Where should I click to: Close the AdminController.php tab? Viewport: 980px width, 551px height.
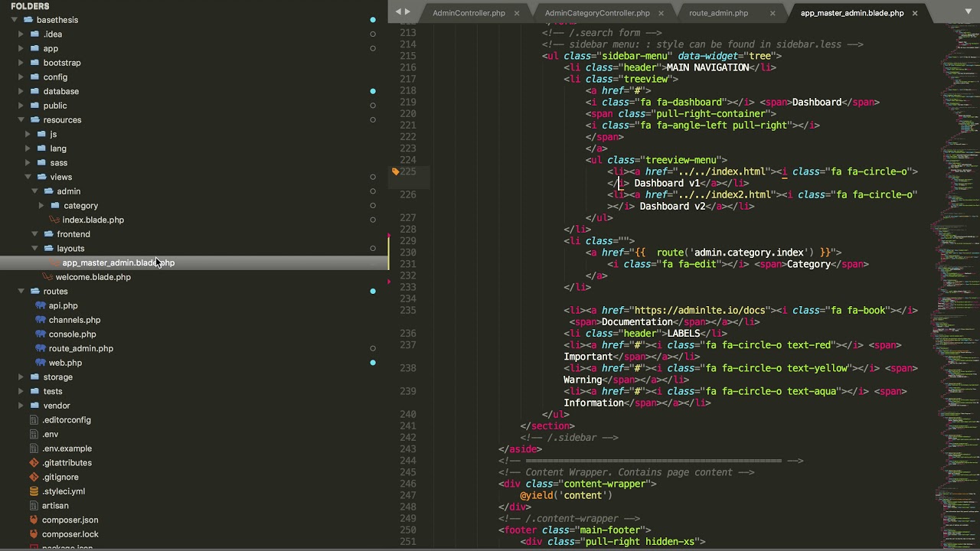[x=517, y=13]
